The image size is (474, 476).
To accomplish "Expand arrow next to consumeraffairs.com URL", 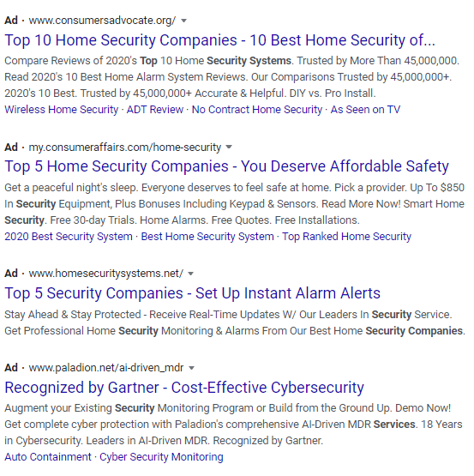I will click(229, 148).
